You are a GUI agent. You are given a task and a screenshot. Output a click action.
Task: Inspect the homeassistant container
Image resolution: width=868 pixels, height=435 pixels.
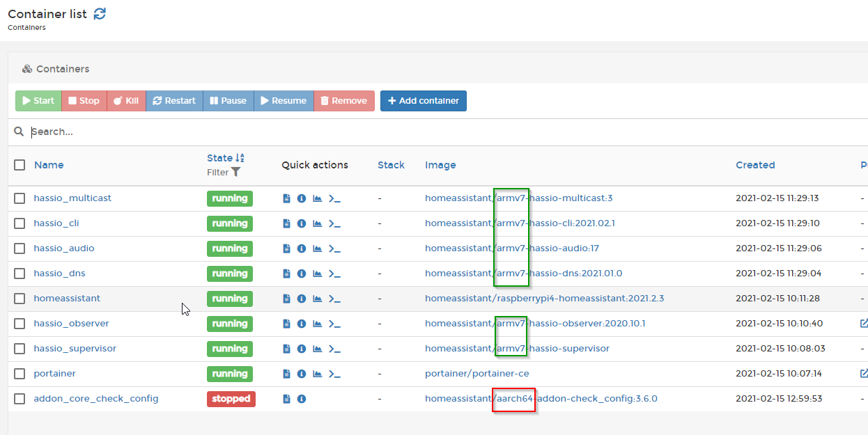pos(301,299)
